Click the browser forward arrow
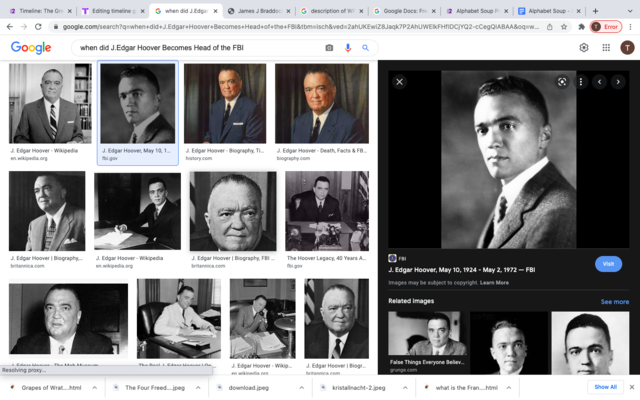Image resolution: width=640 pixels, height=400 pixels. point(24,27)
